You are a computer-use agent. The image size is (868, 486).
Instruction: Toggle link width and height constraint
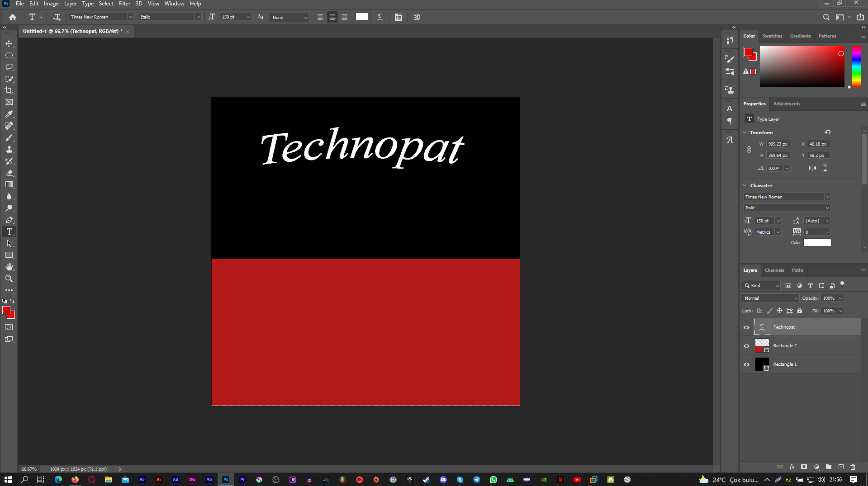(x=749, y=150)
